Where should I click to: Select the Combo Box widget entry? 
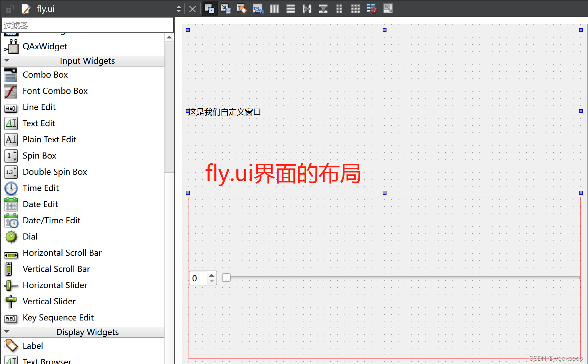point(45,75)
